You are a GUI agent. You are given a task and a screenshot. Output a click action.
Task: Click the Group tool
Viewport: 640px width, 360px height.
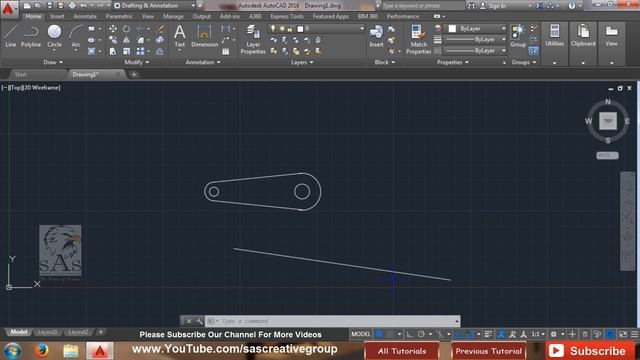point(518,36)
